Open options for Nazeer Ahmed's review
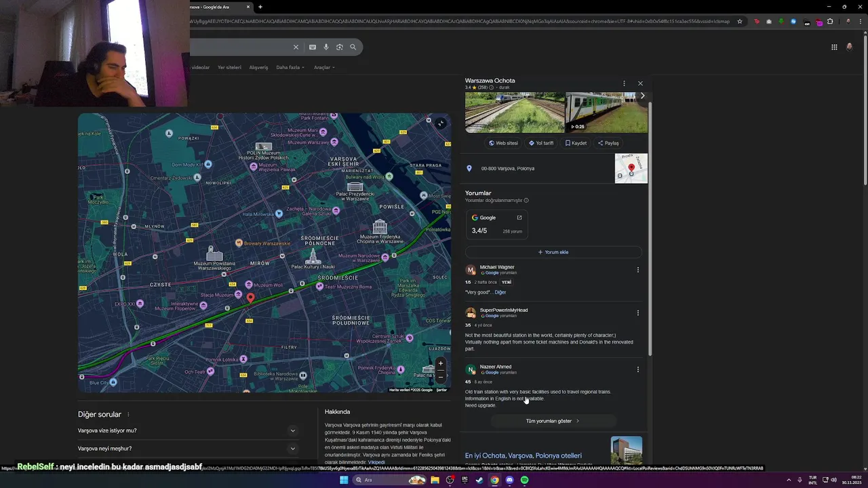The image size is (868, 488). [637, 369]
